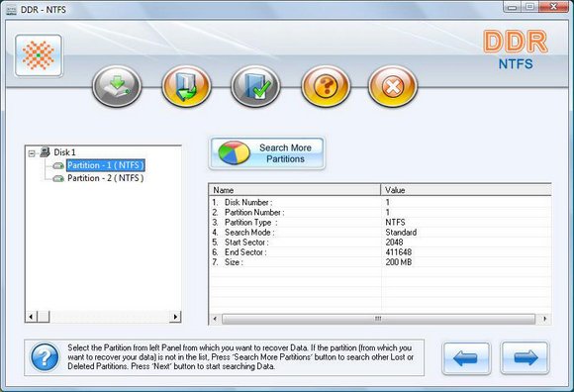The height and width of the screenshot is (392, 574).
Task: Select Partition - 1 ( NTFS ) in tree
Action: [106, 165]
